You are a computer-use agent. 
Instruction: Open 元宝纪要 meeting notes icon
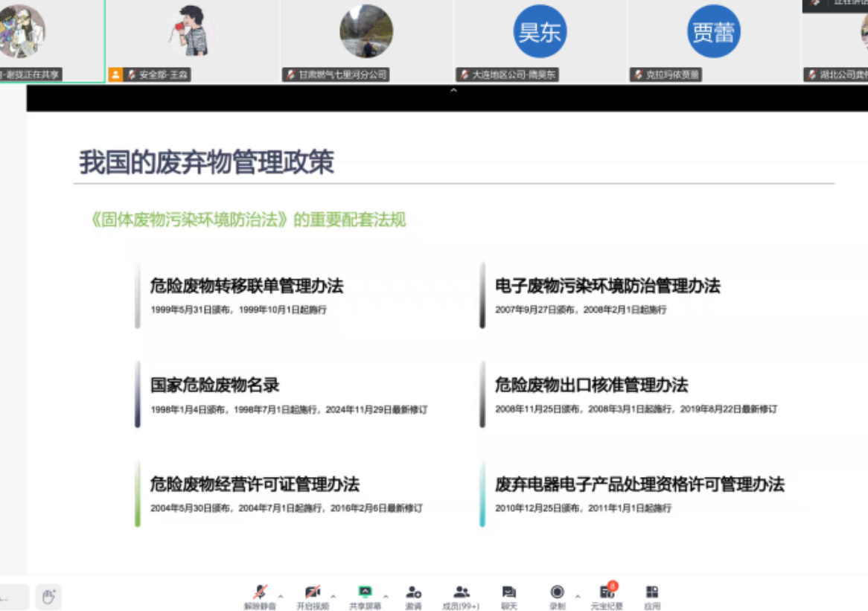607,591
